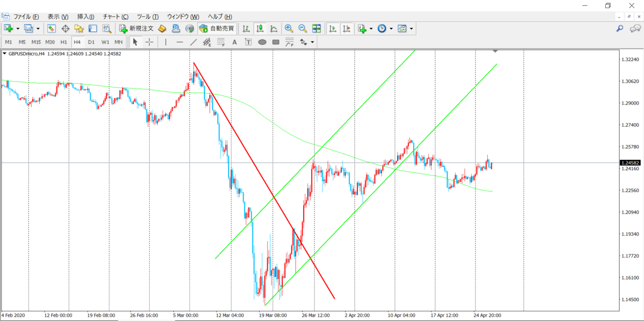Select the Crosshair tool
Screen dimensions: 644x321
[149, 42]
